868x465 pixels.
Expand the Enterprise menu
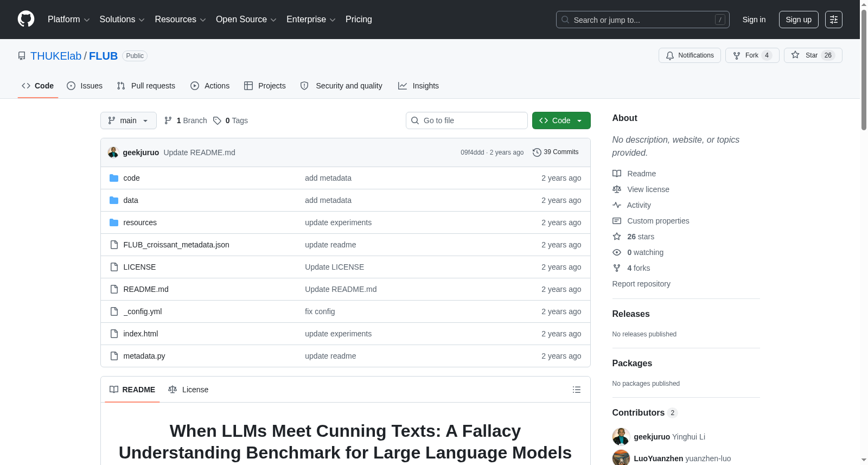coord(311,20)
